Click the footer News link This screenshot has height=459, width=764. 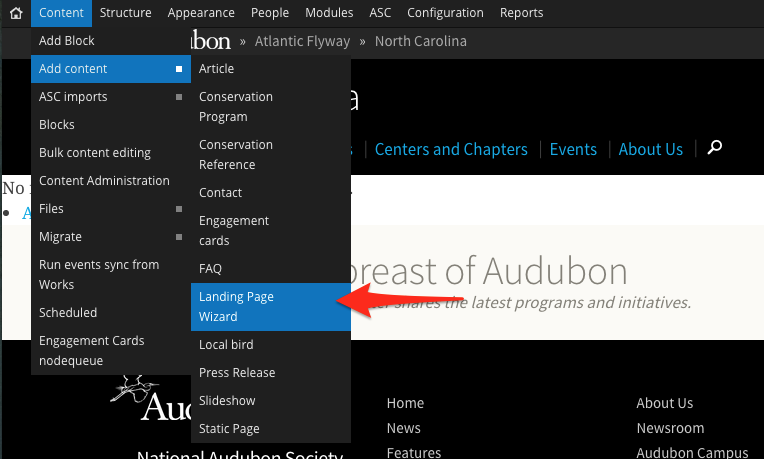tap(403, 428)
